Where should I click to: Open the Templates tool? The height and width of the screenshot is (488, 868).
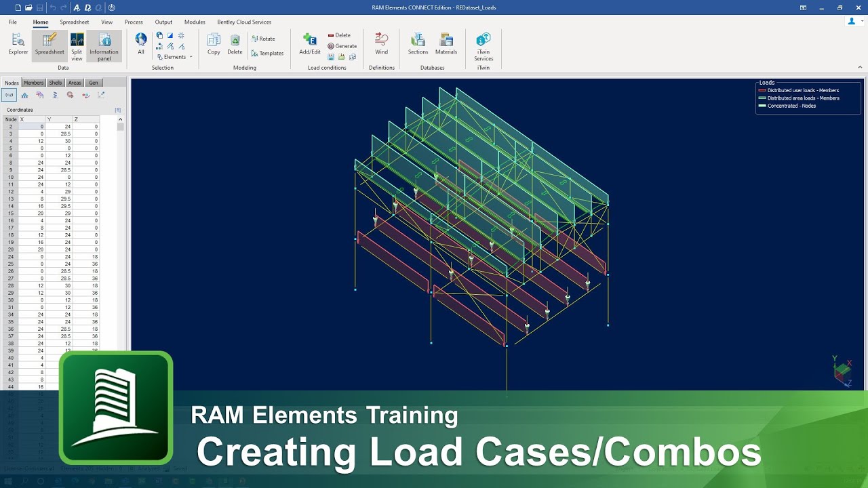[267, 53]
